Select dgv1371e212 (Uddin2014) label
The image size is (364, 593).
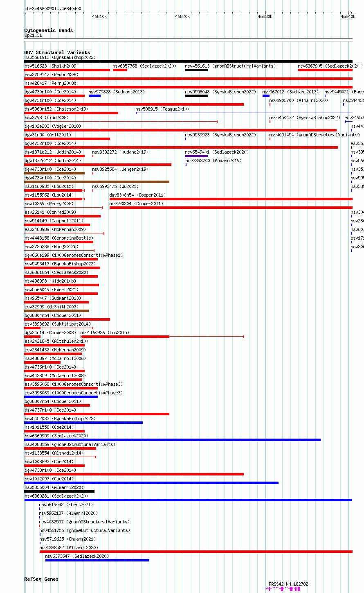(52, 152)
